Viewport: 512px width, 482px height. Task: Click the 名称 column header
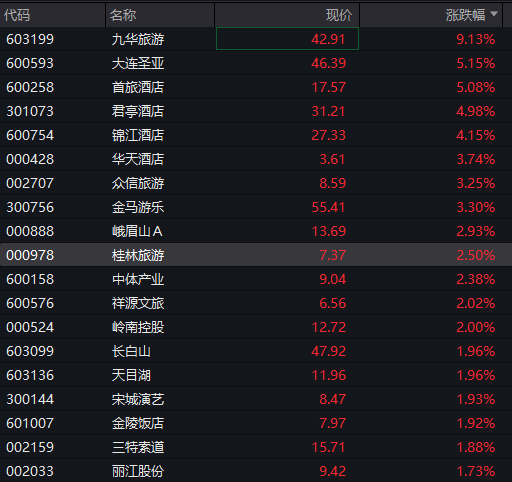point(123,15)
